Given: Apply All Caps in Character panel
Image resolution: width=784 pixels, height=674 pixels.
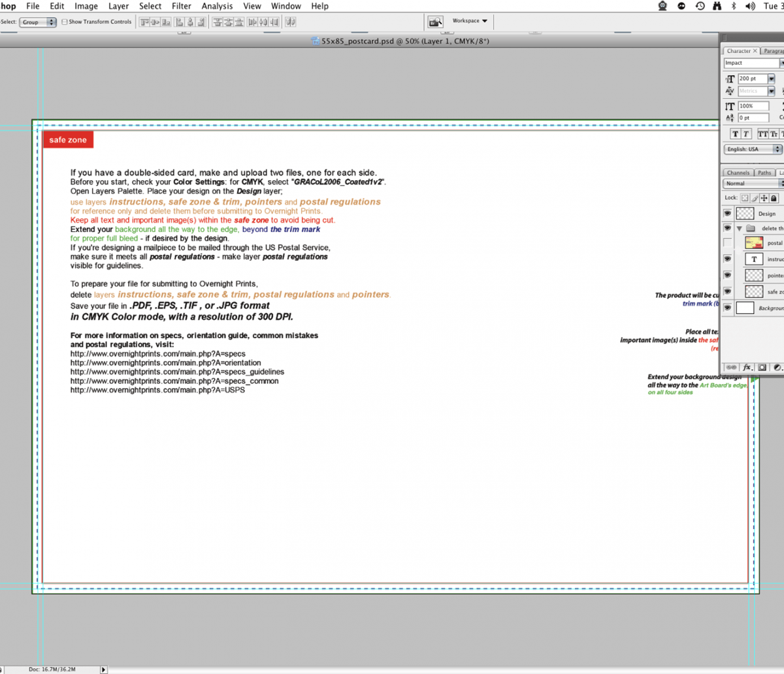Looking at the screenshot, I should coord(762,134).
